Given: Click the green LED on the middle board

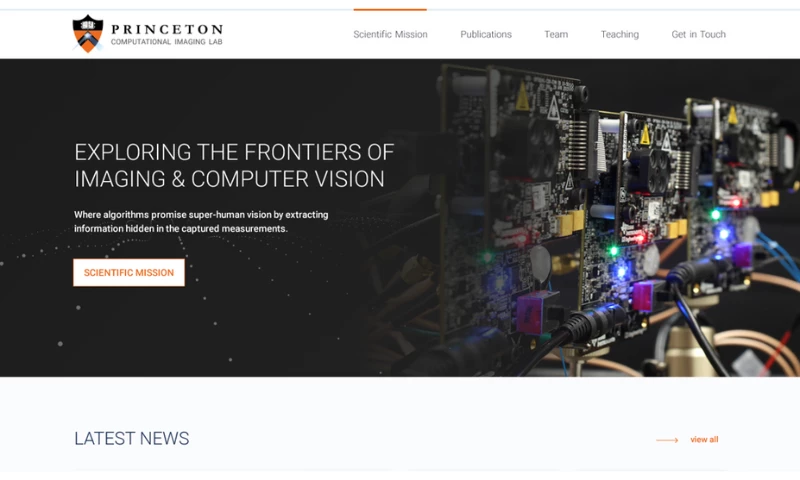Looking at the screenshot, I should 614,250.
